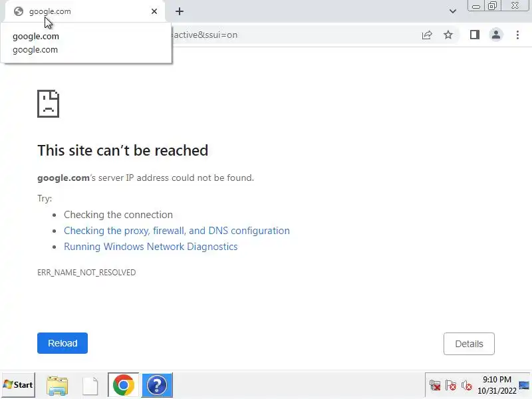Open the Windows Start menu
Viewport: 532px width, 399px height.
[19, 385]
